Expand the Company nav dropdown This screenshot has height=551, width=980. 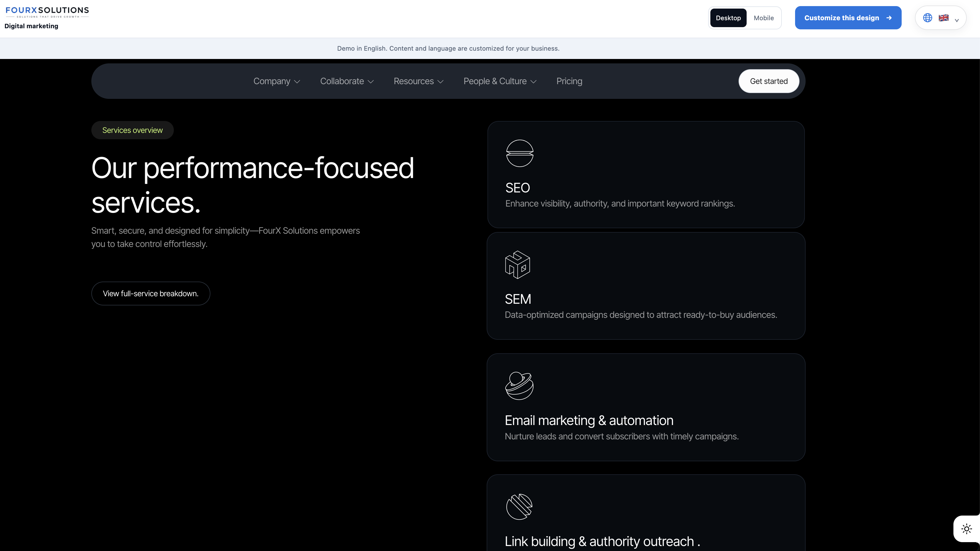tap(277, 81)
